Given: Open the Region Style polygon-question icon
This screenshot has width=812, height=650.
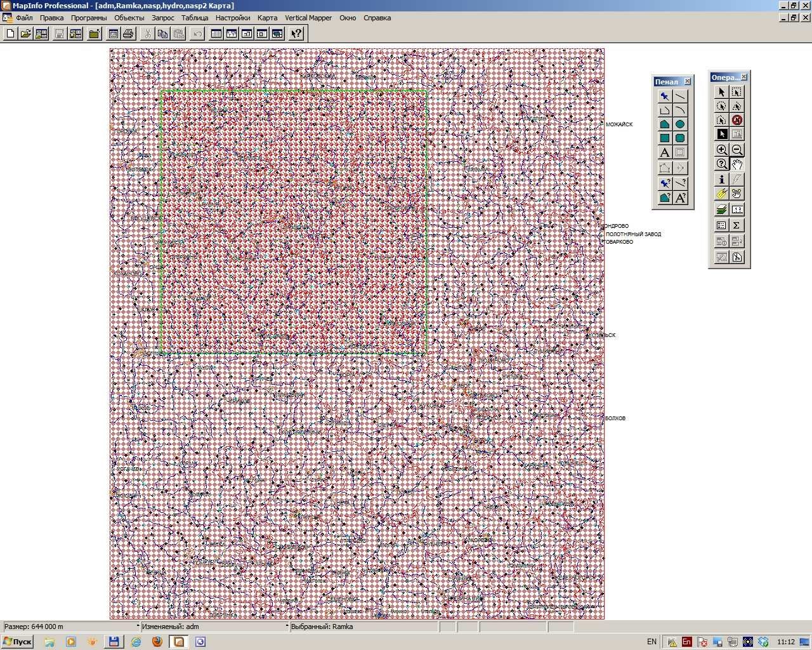Looking at the screenshot, I should [x=665, y=198].
